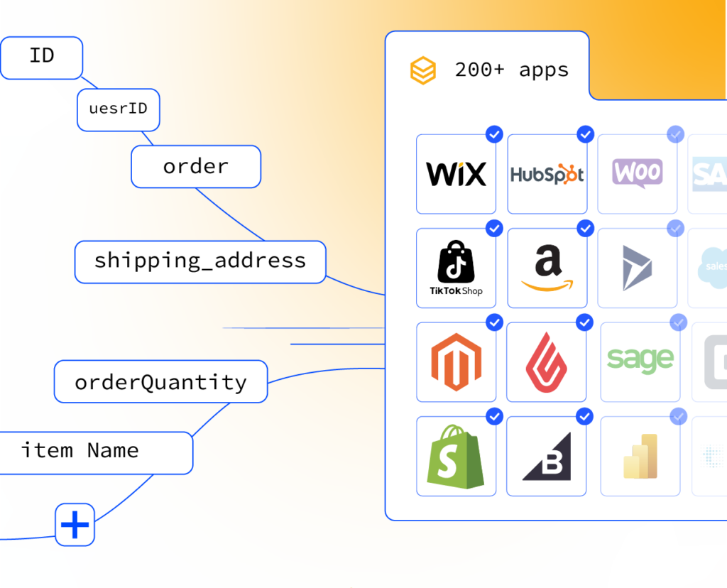Toggle the WooCommerce tile checkmark
The image size is (727, 588).
pos(676,134)
